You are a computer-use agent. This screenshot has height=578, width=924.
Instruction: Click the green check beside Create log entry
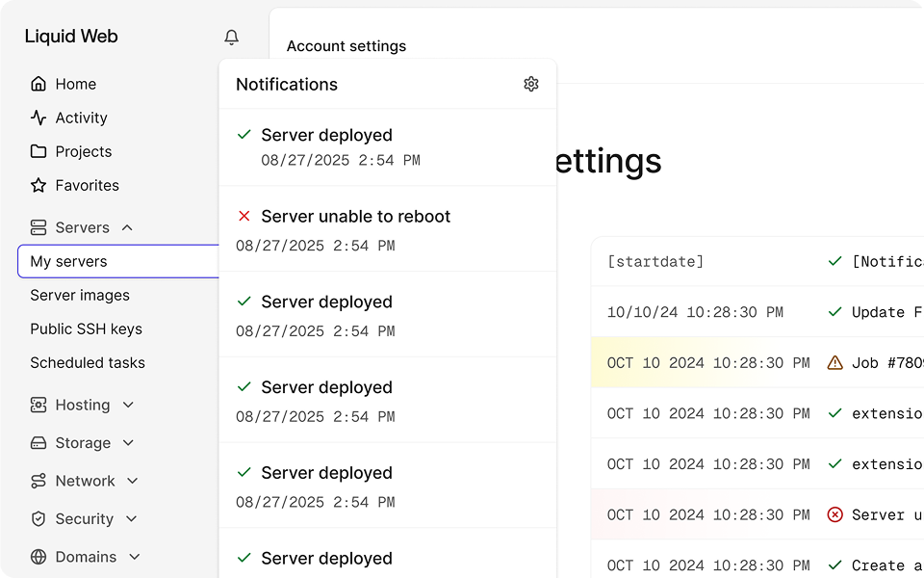835,565
